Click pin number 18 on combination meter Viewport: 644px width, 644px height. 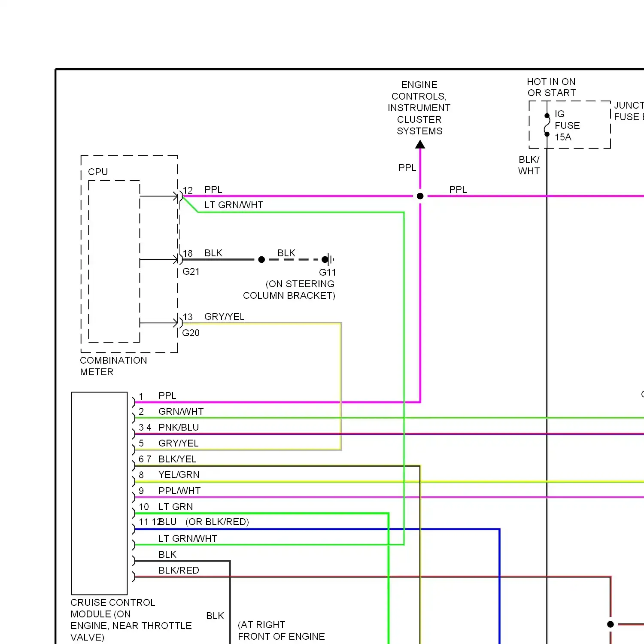point(188,253)
